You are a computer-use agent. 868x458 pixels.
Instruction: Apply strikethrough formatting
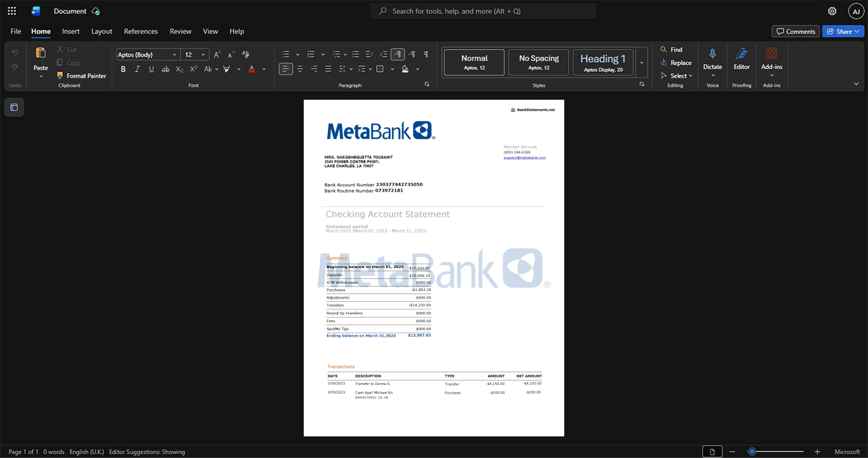click(165, 69)
